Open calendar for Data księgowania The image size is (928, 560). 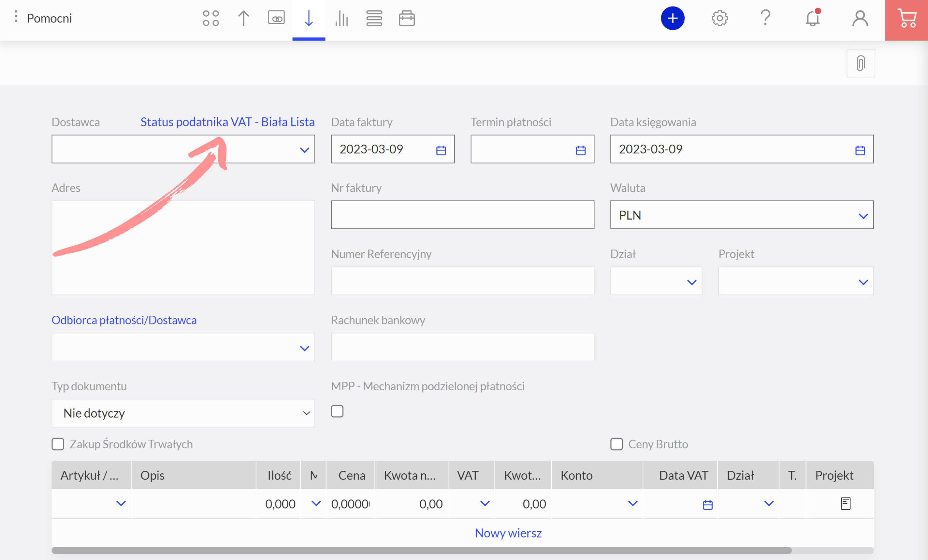pyautogui.click(x=860, y=150)
